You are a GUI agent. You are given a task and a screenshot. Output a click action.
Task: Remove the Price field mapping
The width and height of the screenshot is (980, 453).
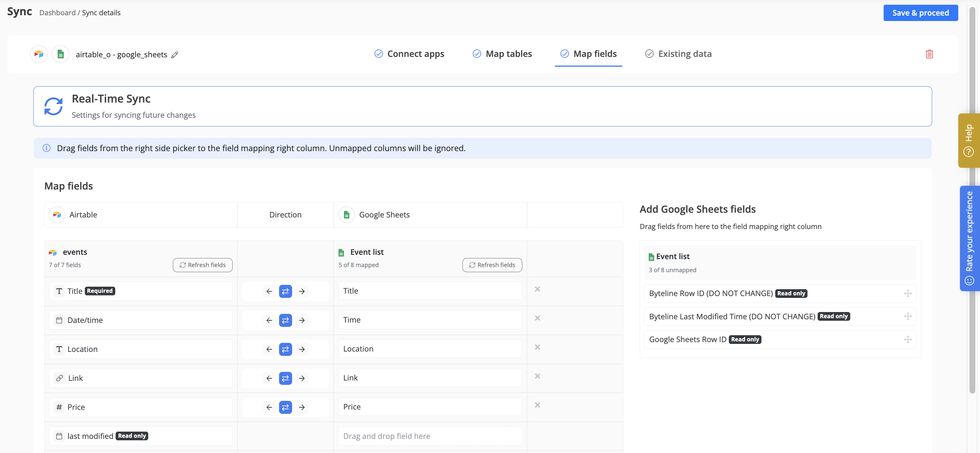537,405
